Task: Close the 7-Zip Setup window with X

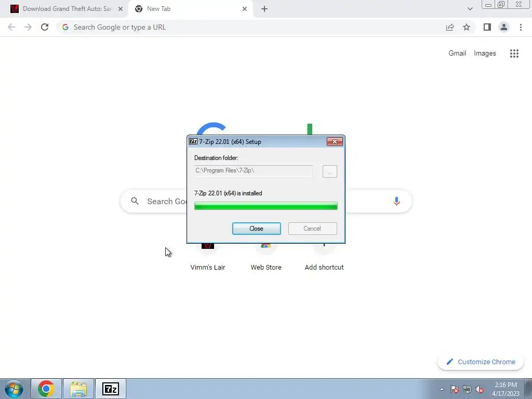Action: [335, 142]
